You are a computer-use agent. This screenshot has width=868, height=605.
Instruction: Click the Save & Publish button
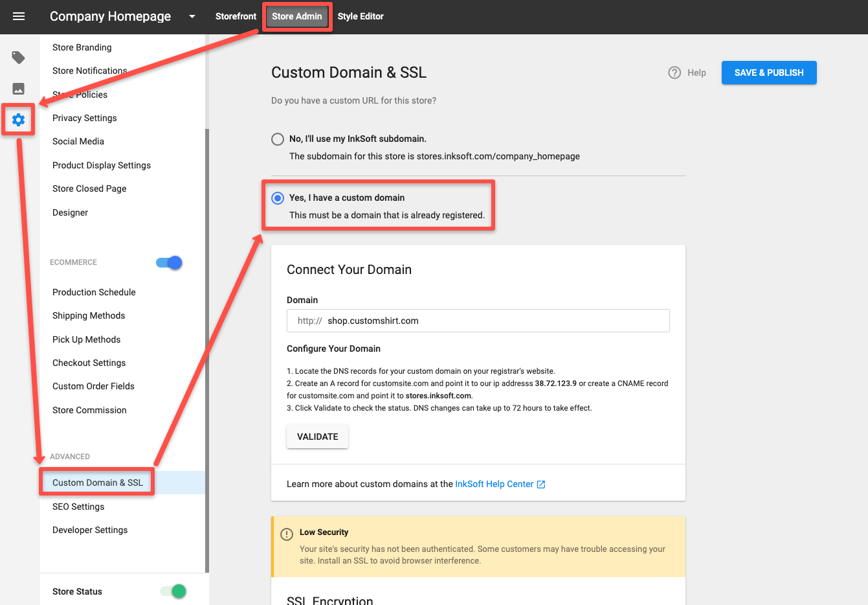coord(768,73)
